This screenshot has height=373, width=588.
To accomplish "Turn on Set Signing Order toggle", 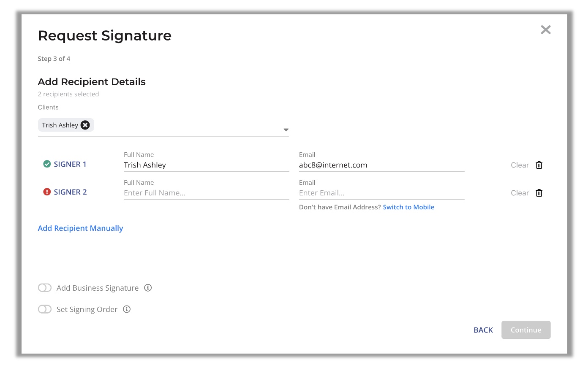I will click(x=45, y=309).
